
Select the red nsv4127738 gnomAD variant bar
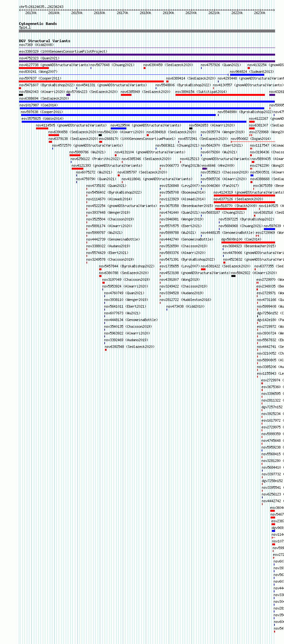[x=34, y=68]
